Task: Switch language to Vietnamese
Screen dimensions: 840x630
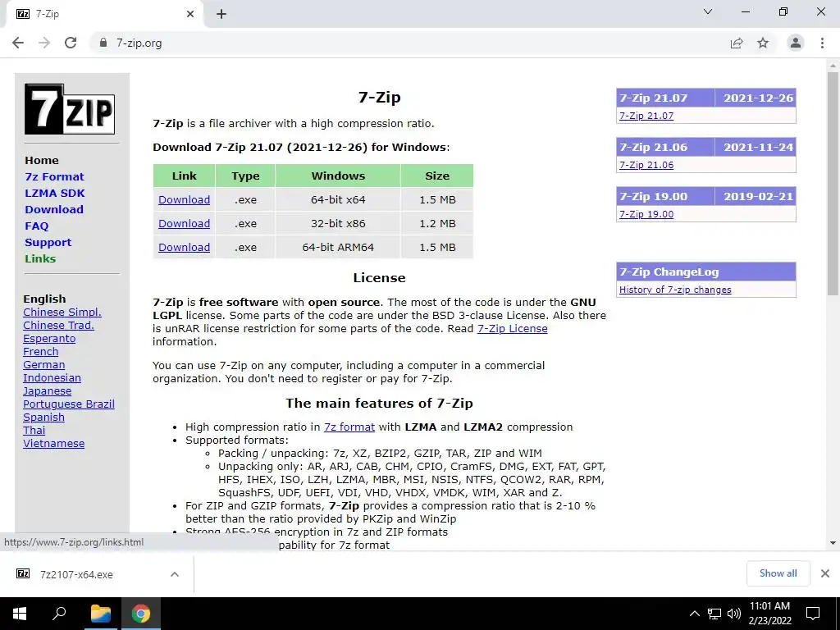Action: [53, 444]
